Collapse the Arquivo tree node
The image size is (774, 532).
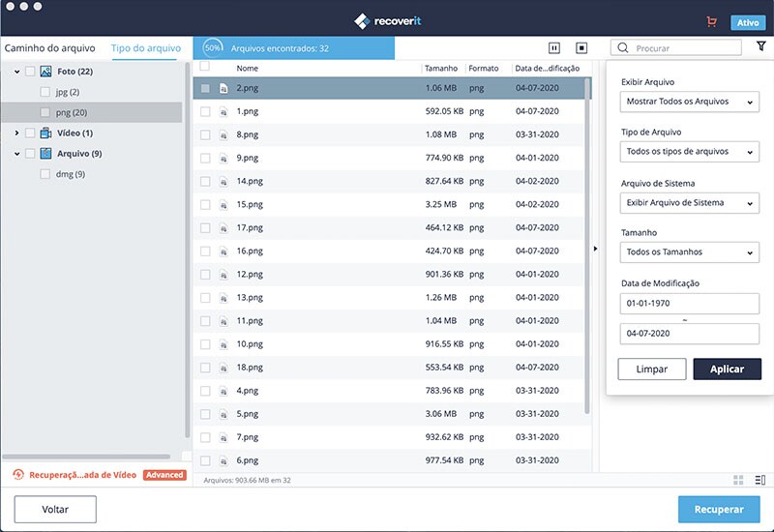click(x=16, y=154)
